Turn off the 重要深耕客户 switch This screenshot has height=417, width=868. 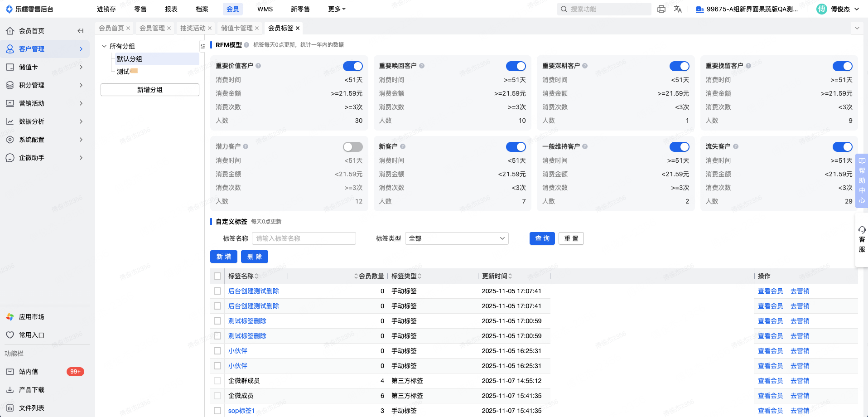click(680, 66)
